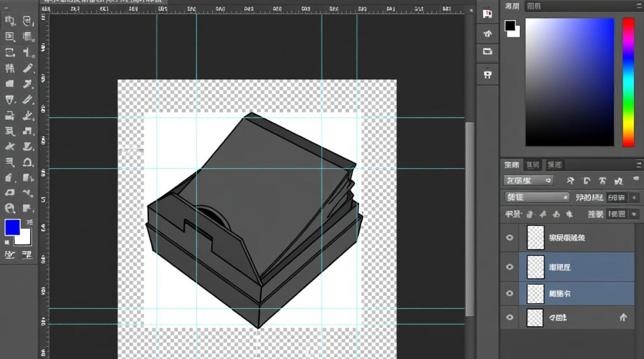Click the small default colors icon in Color panel
The width and height of the screenshot is (644, 359).
[512, 29]
